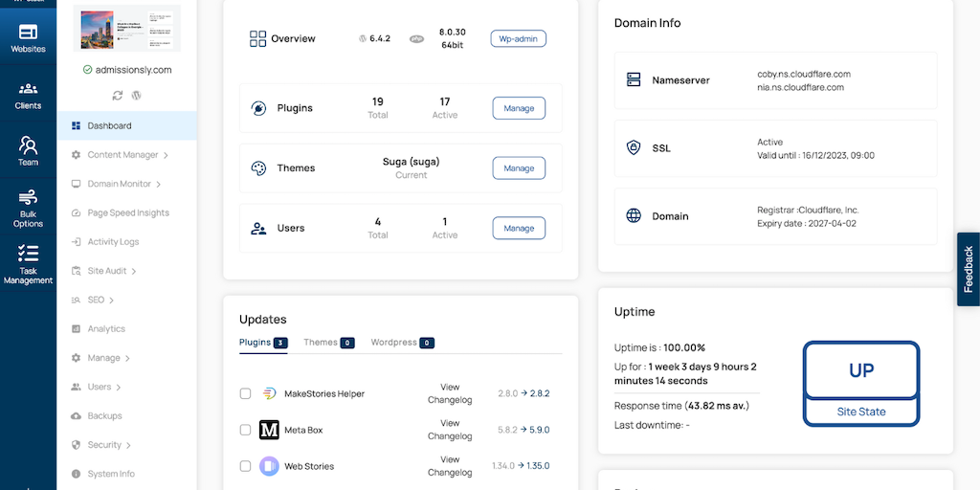Open the Bulk Options icon
Screen dimensions: 980x490
click(28, 199)
